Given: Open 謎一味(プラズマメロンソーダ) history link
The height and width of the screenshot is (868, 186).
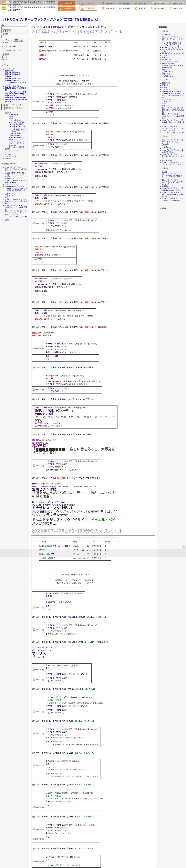Looking at the screenshot, I should [x=173, y=53].
